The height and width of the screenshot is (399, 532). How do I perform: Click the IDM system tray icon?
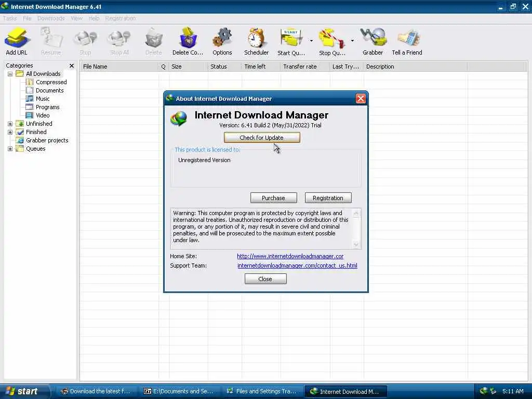point(484,391)
